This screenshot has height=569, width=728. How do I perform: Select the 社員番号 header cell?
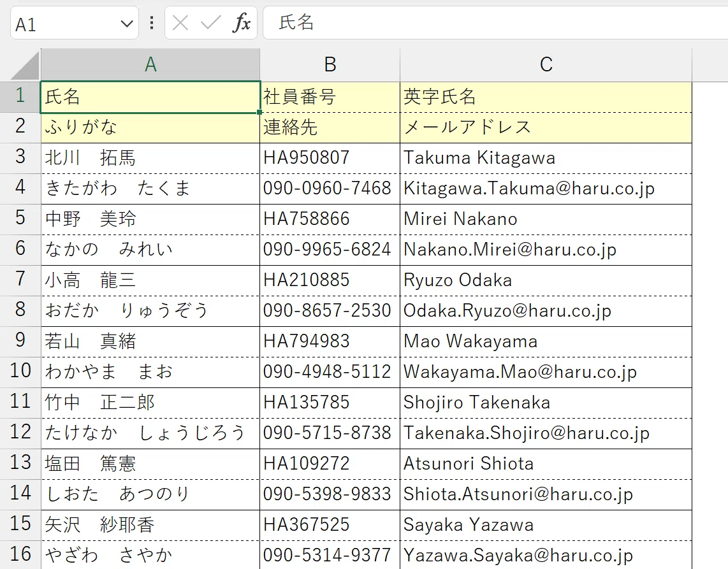pyautogui.click(x=330, y=97)
